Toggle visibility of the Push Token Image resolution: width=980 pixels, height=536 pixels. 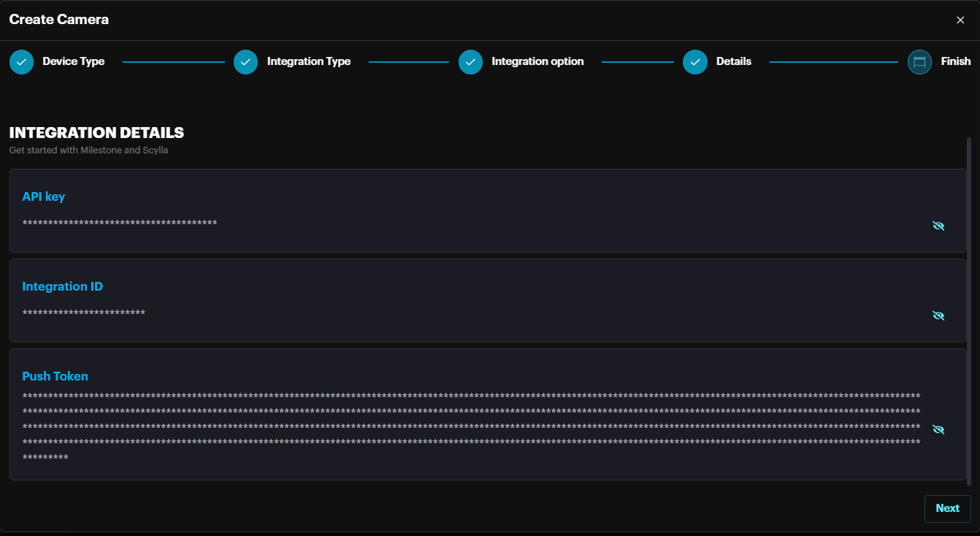pos(938,429)
